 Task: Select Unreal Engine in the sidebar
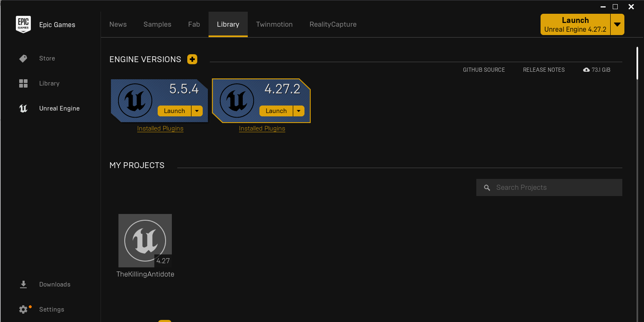(59, 108)
